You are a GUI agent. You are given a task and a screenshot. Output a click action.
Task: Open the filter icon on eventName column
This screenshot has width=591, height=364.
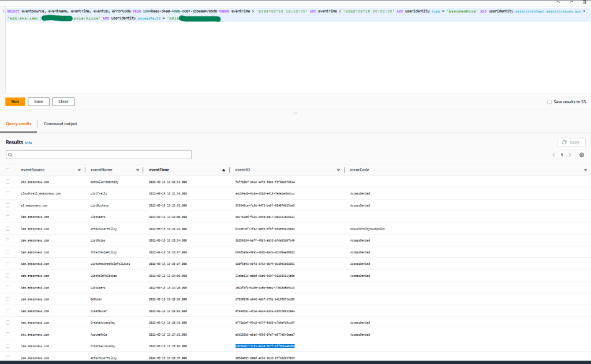click(138, 170)
